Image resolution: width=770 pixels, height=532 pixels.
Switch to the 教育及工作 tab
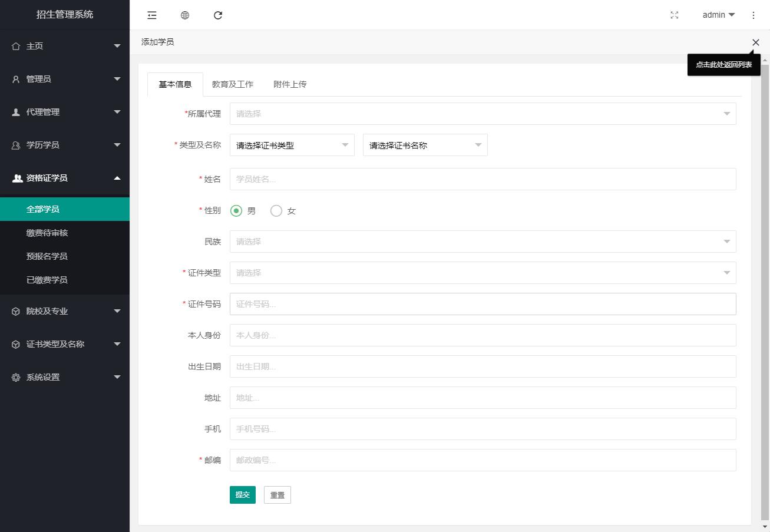233,84
